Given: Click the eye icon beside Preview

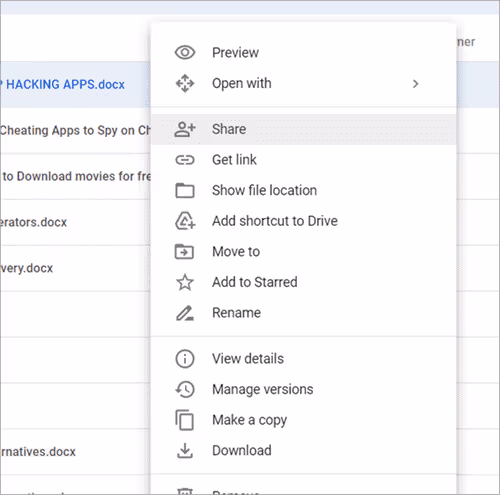Looking at the screenshot, I should point(185,52).
